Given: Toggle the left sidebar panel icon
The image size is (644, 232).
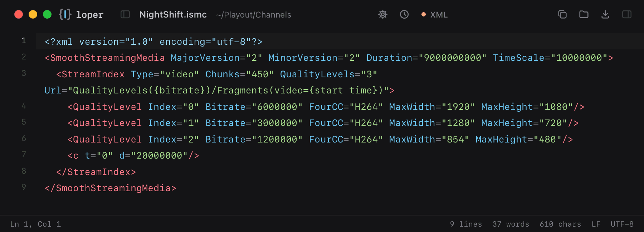Looking at the screenshot, I should coord(125,14).
